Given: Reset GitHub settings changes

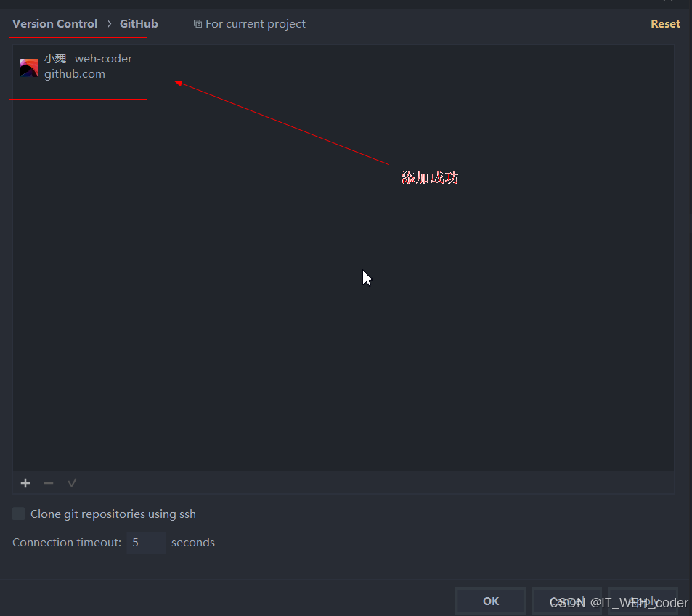Looking at the screenshot, I should [665, 24].
